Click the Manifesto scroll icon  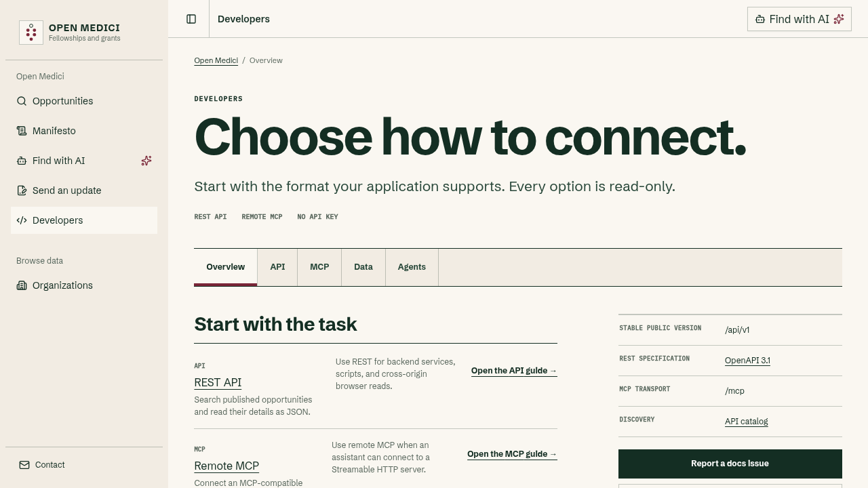click(x=22, y=131)
